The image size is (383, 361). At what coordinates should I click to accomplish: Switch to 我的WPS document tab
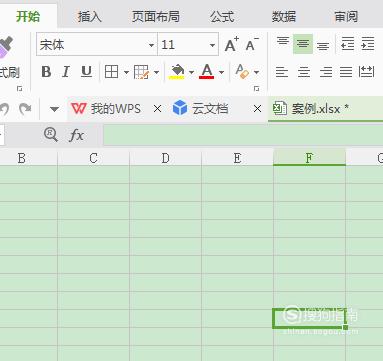click(107, 109)
